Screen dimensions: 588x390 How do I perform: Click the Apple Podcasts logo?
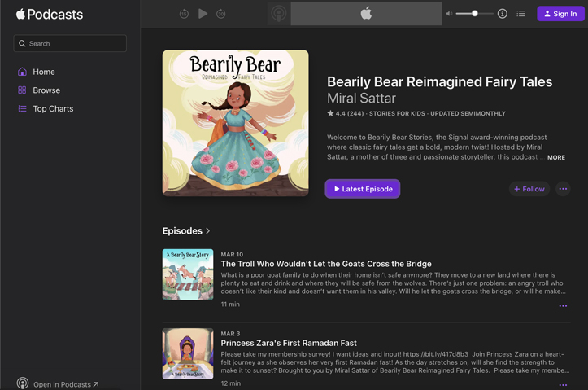[x=49, y=15]
